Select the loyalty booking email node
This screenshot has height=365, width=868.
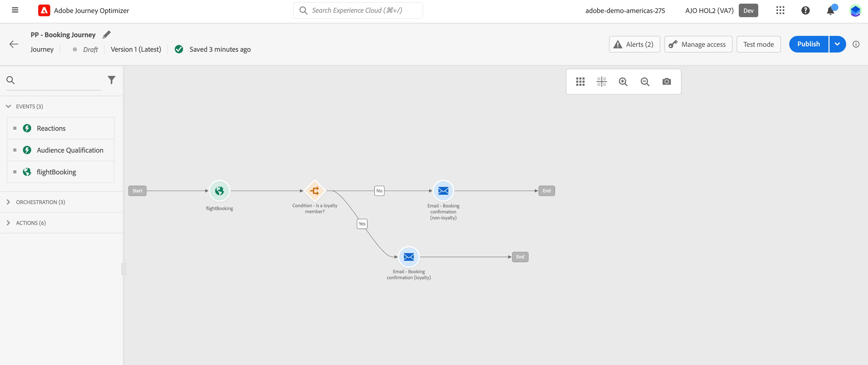[x=409, y=257]
